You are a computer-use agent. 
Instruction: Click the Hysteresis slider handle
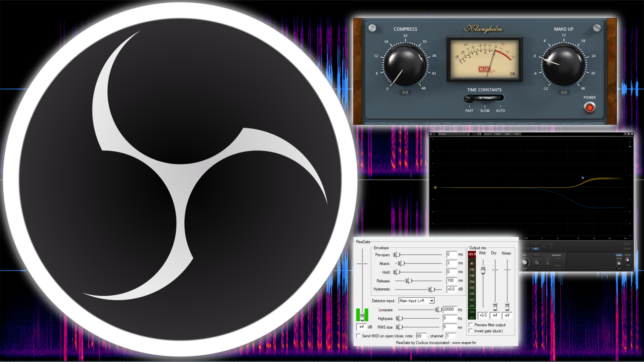pos(431,289)
